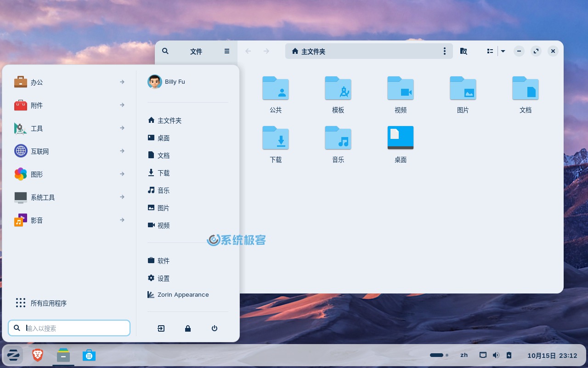The height and width of the screenshot is (368, 588).
Task: Click the log out icon
Action: tap(161, 328)
